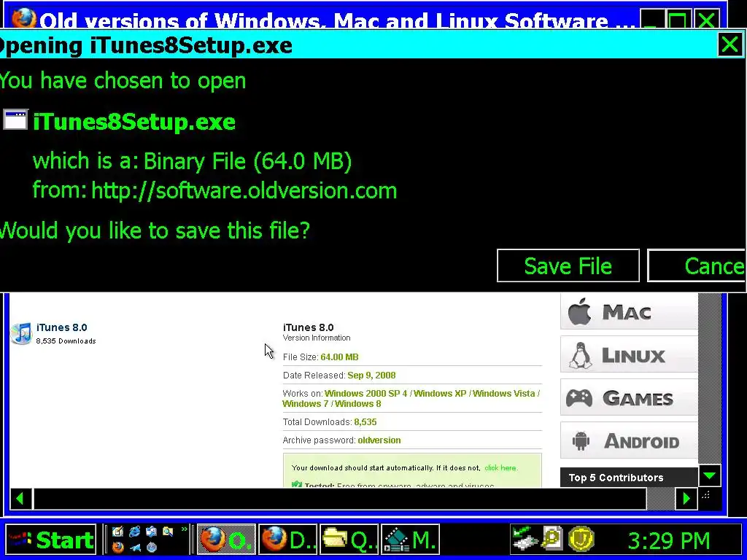Click File Size value 64.00 MB
Screen dimensions: 747x560
click(339, 357)
